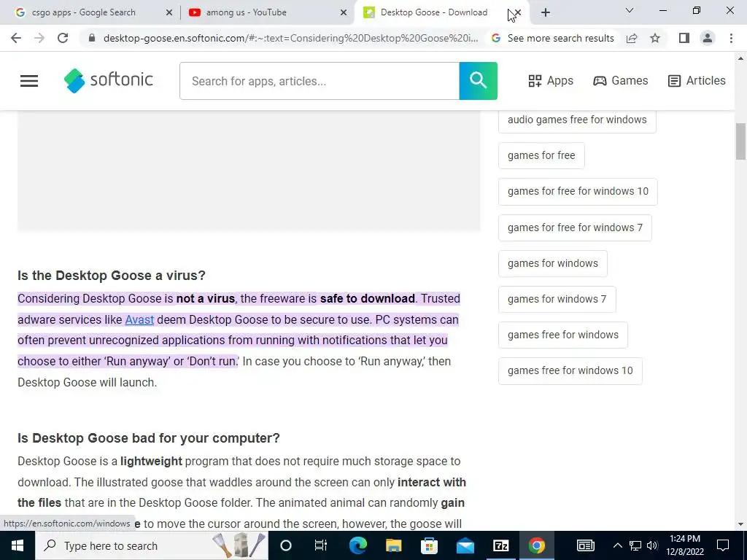Select 'games for free' tag

(x=541, y=155)
